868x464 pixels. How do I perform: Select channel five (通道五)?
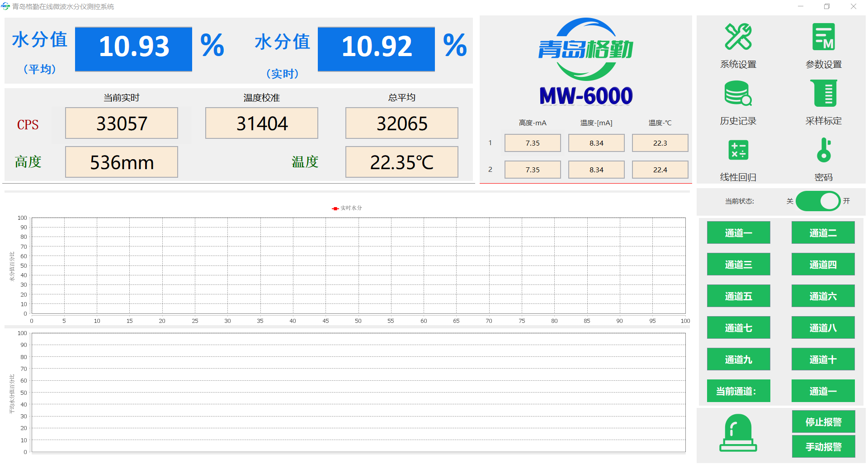pos(738,296)
